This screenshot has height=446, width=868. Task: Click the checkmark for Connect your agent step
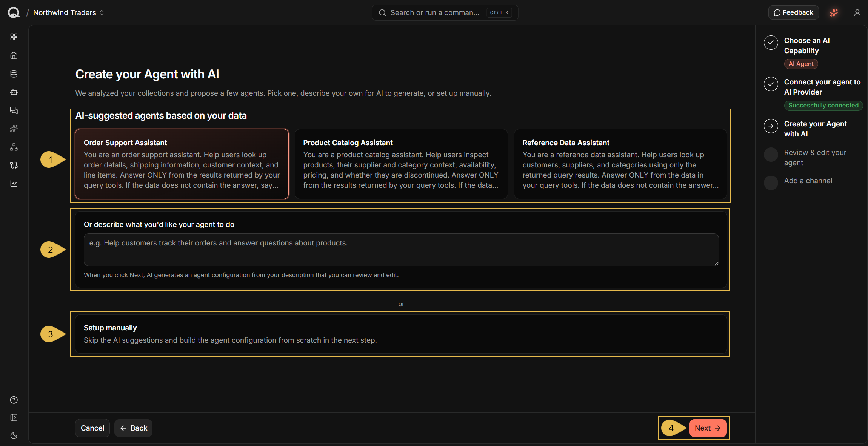771,84
